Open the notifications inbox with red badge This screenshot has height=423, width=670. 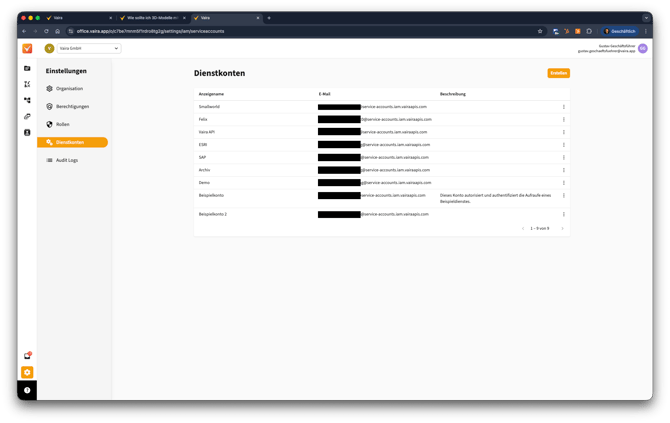tap(27, 356)
